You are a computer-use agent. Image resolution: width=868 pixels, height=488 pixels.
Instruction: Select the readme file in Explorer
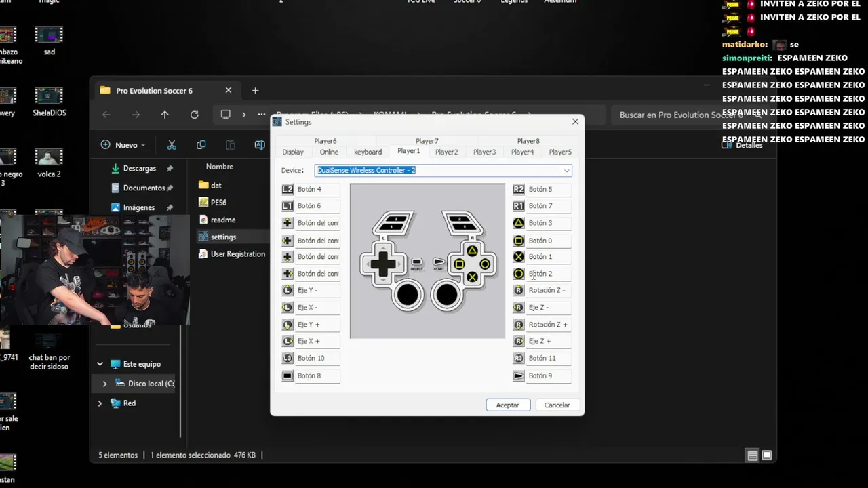217,220
